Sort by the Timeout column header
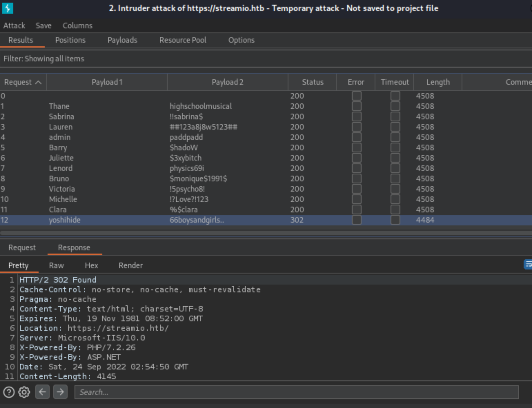Viewport: 532px width, 408px height. point(395,82)
